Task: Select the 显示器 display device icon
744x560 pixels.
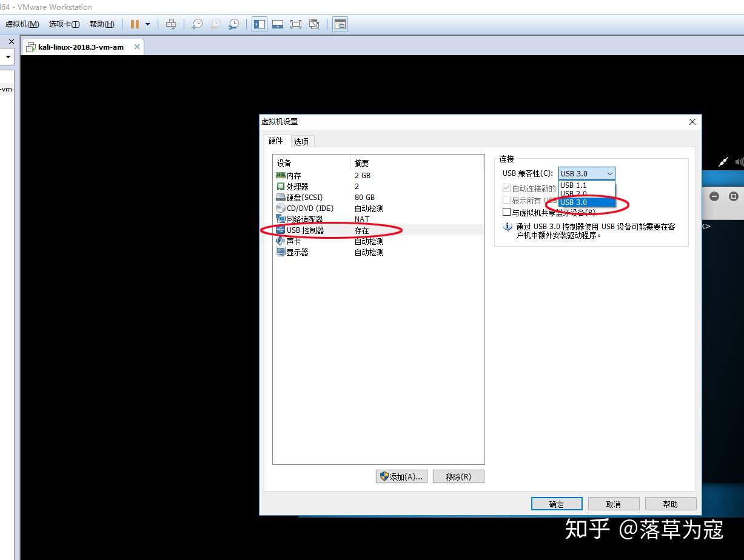Action: [x=281, y=252]
